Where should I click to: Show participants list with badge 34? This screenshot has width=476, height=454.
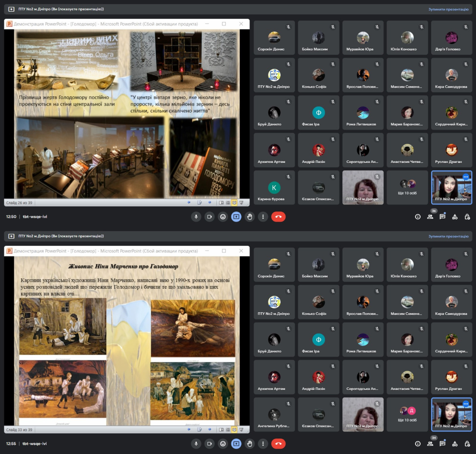[x=430, y=443]
